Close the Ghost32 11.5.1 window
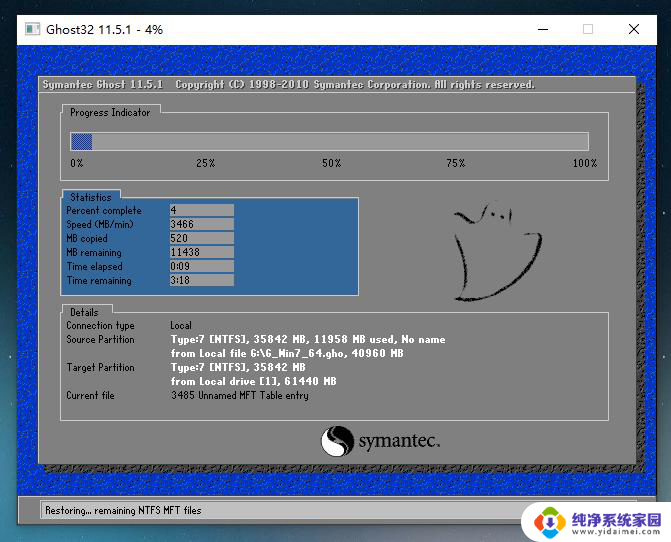The height and width of the screenshot is (542, 671). [x=634, y=30]
